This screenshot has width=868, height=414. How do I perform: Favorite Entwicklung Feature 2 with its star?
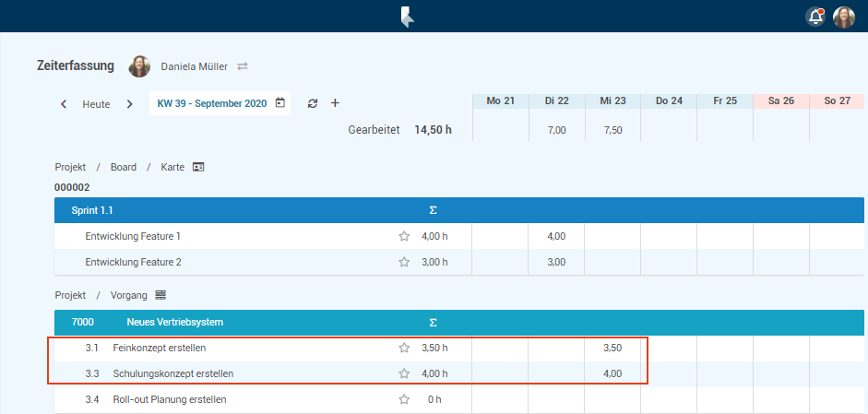[404, 262]
